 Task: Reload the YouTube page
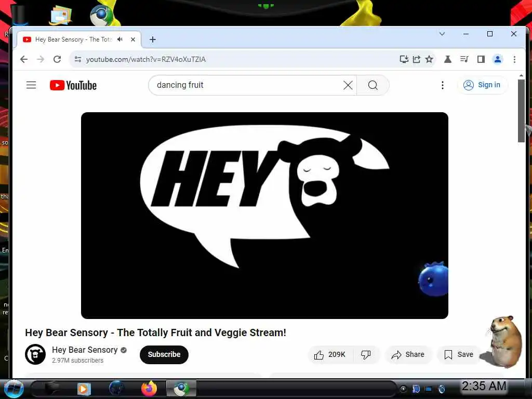[57, 59]
